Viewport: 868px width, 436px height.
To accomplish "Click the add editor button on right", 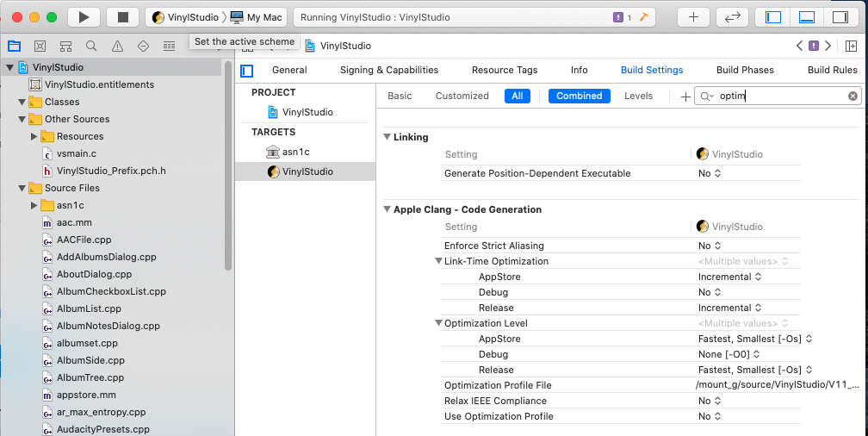I will (x=852, y=46).
